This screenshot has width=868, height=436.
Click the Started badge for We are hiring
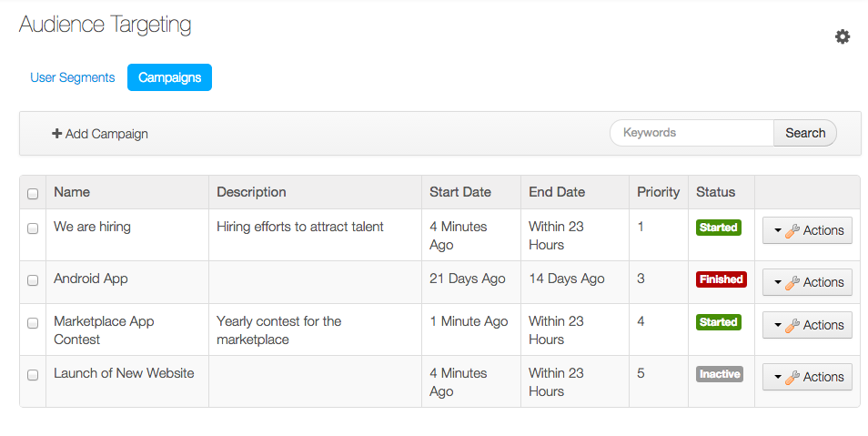click(x=719, y=228)
